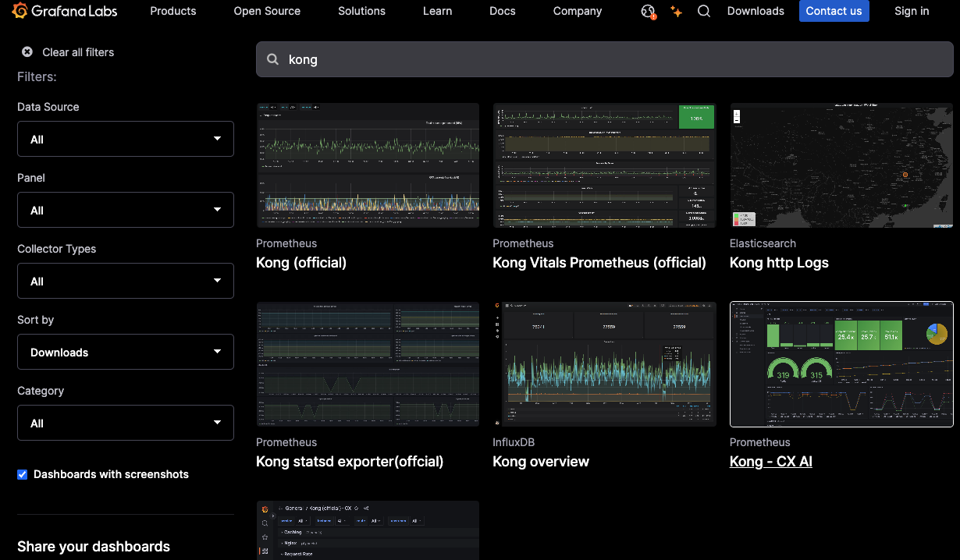Open the Company menu
The height and width of the screenshot is (560, 960).
click(x=578, y=11)
